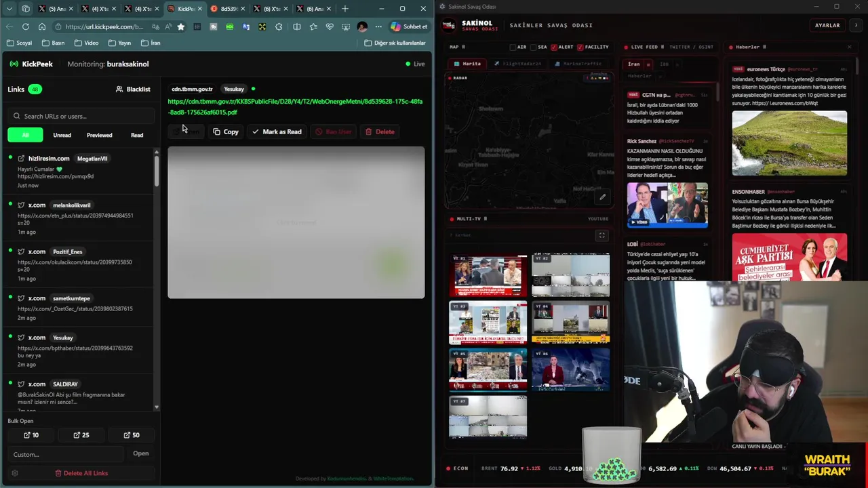Click the blurred preview to reveal it
The width and height of the screenshot is (868, 488).
(296, 222)
